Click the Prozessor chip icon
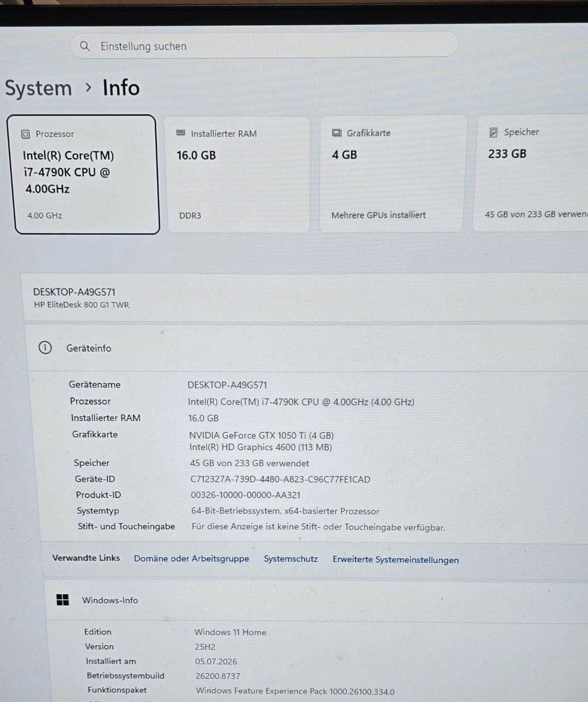Image resolution: width=588 pixels, height=702 pixels. click(25, 134)
